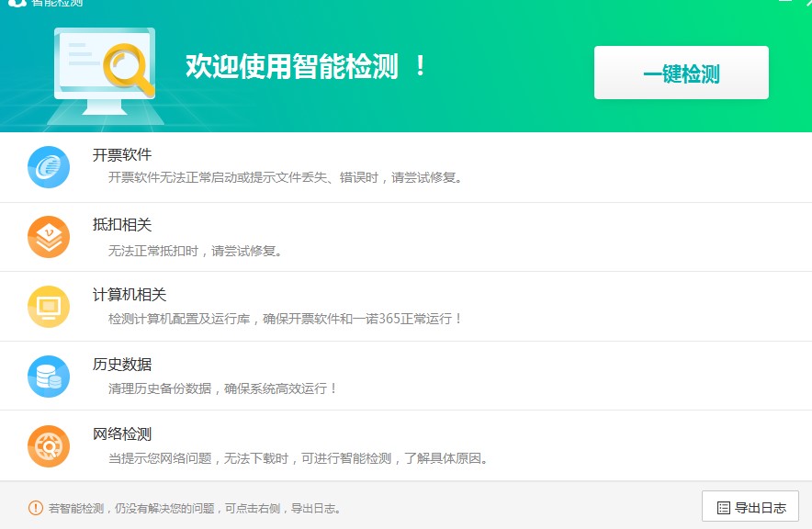
Task: Click the description mentioning 一诺365
Action: tap(286, 319)
